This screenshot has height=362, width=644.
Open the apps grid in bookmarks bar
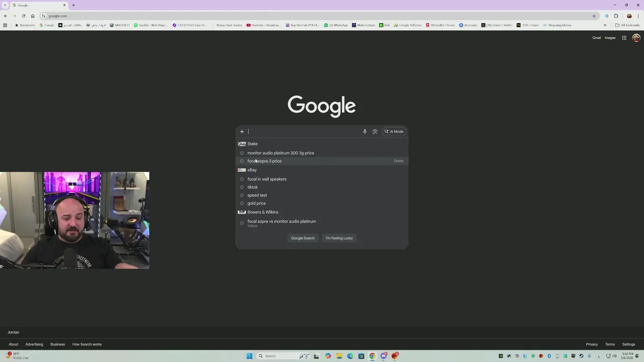coord(5,25)
